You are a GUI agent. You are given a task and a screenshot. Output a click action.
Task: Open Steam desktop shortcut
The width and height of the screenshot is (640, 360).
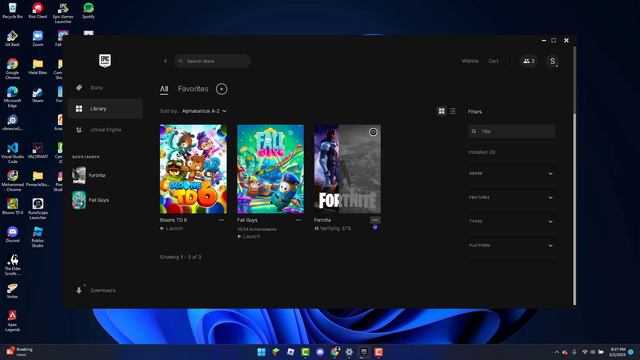tap(38, 95)
